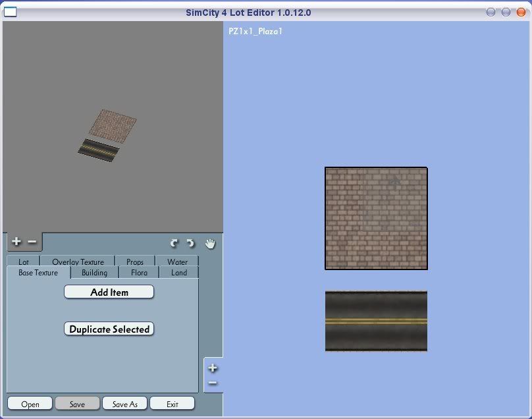Image resolution: width=532 pixels, height=419 pixels.
Task: Switch to the Lot tab
Action: tap(24, 262)
